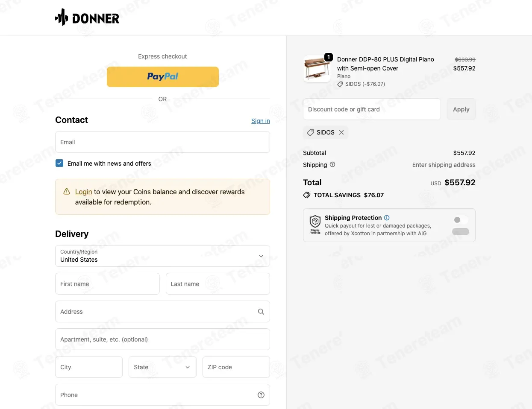Image resolution: width=532 pixels, height=409 pixels.
Task: Click the search icon in the Address field
Action: (x=261, y=312)
